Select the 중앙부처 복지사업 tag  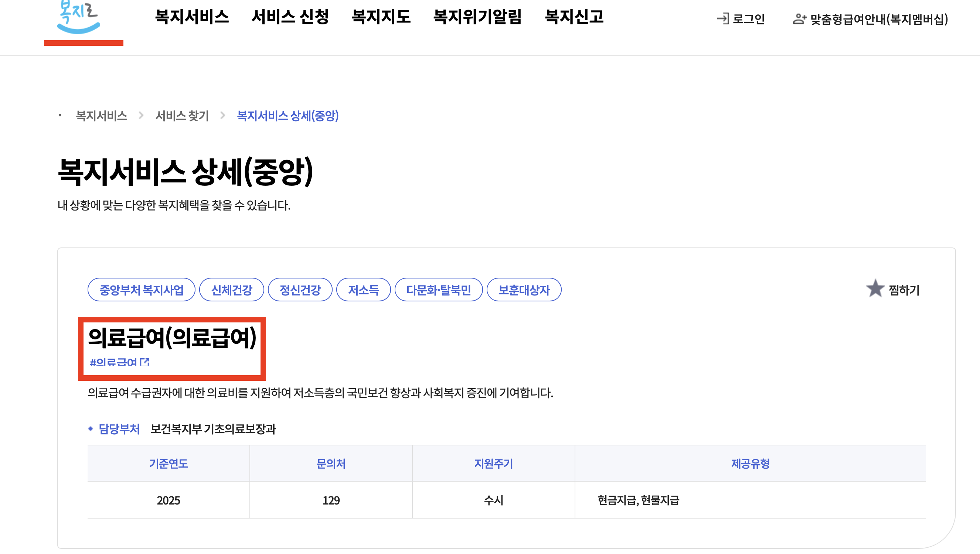coord(141,290)
